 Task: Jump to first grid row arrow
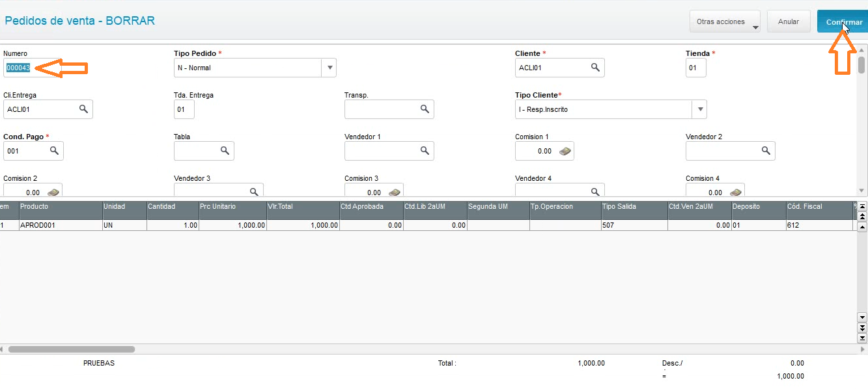click(863, 206)
